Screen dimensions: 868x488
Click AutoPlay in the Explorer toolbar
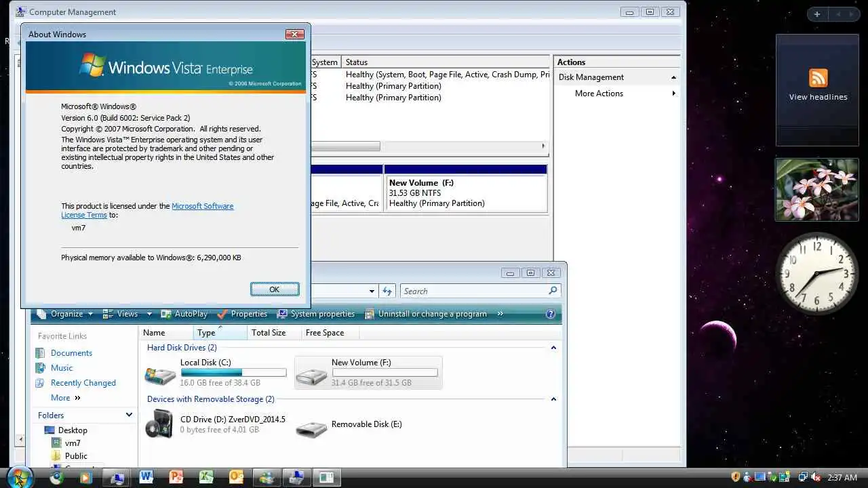click(x=184, y=314)
